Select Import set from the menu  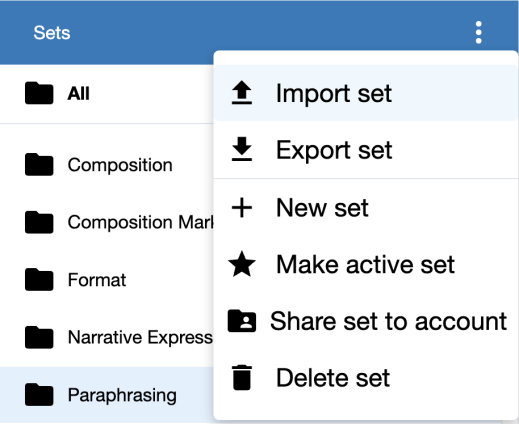click(366, 93)
